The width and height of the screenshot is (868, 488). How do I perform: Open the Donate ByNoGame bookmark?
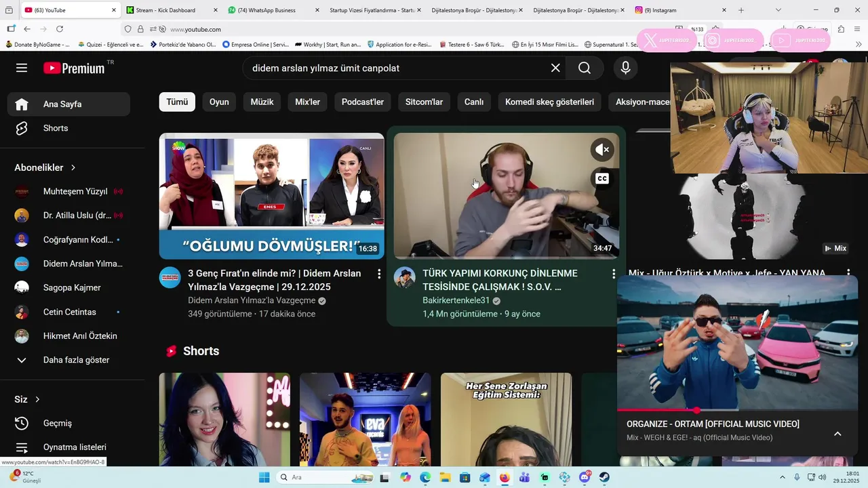coord(38,45)
